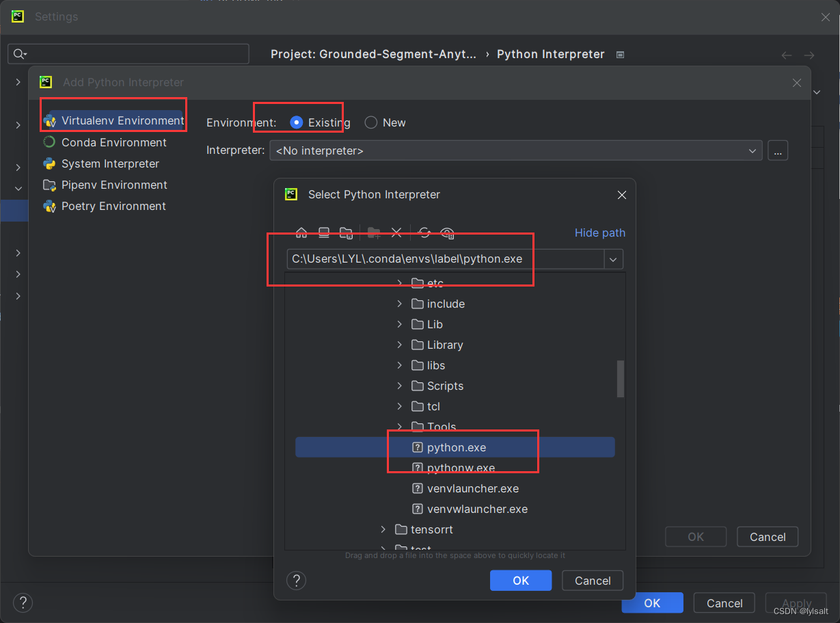840x623 pixels.
Task: Click the Settings search field
Action: coord(128,54)
